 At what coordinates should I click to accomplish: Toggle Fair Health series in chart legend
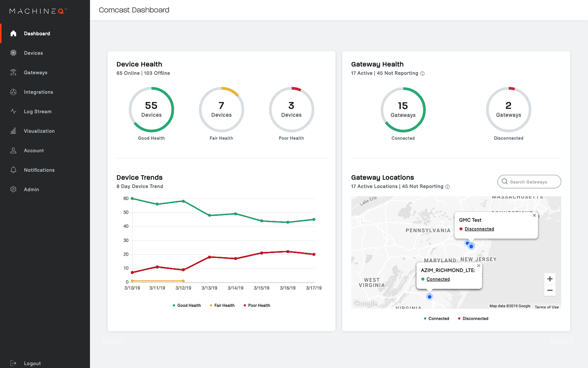click(222, 306)
